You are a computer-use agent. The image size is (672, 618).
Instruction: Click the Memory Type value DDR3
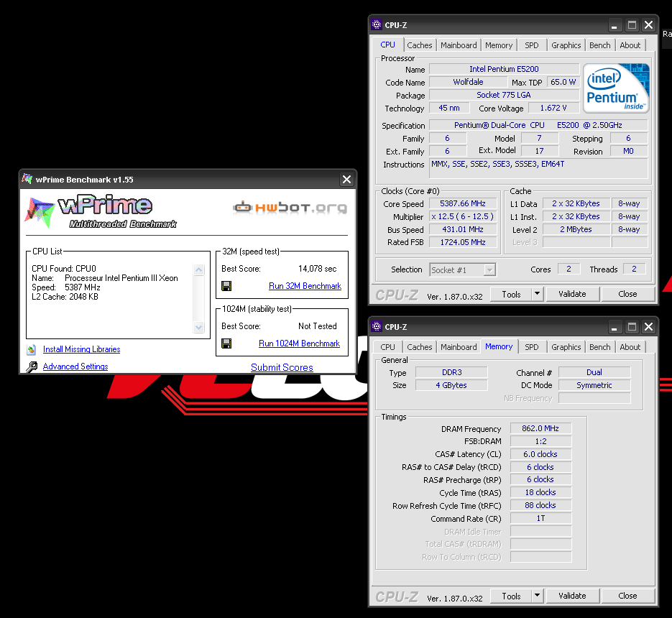tap(452, 372)
